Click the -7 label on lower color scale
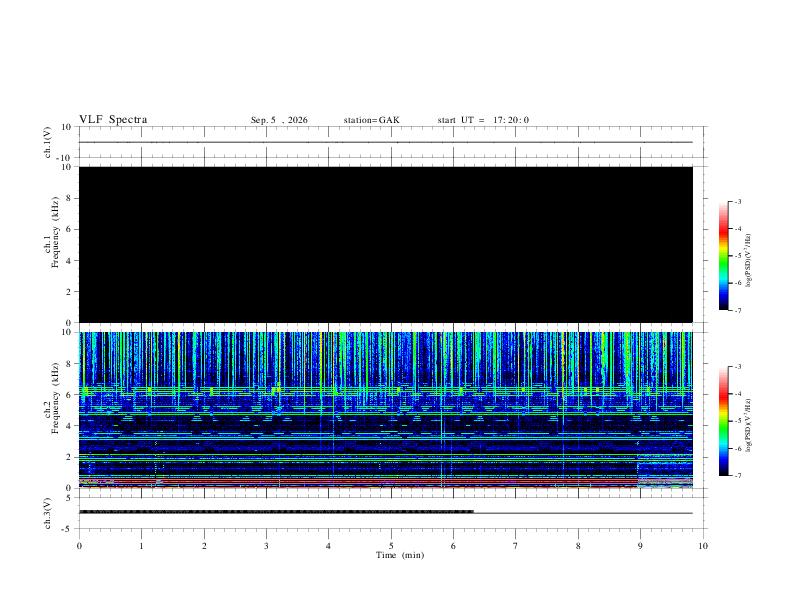Viewport: 792px width, 612px height. coord(737,476)
